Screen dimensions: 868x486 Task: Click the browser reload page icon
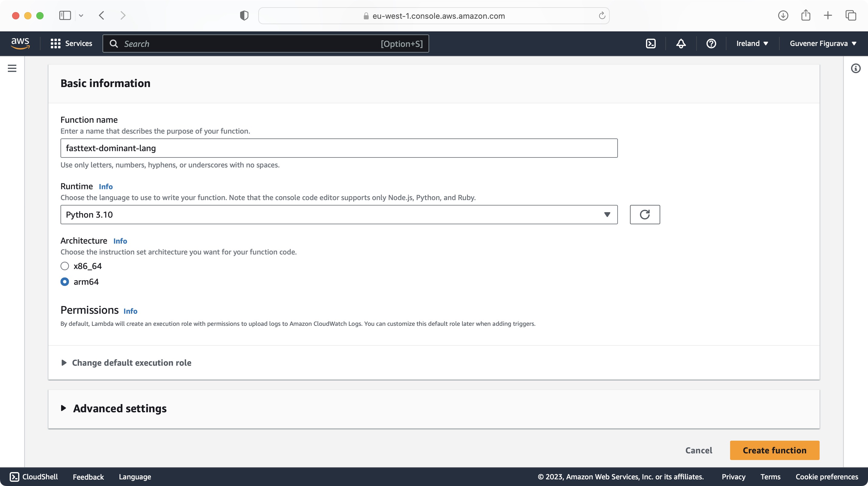pos(602,16)
